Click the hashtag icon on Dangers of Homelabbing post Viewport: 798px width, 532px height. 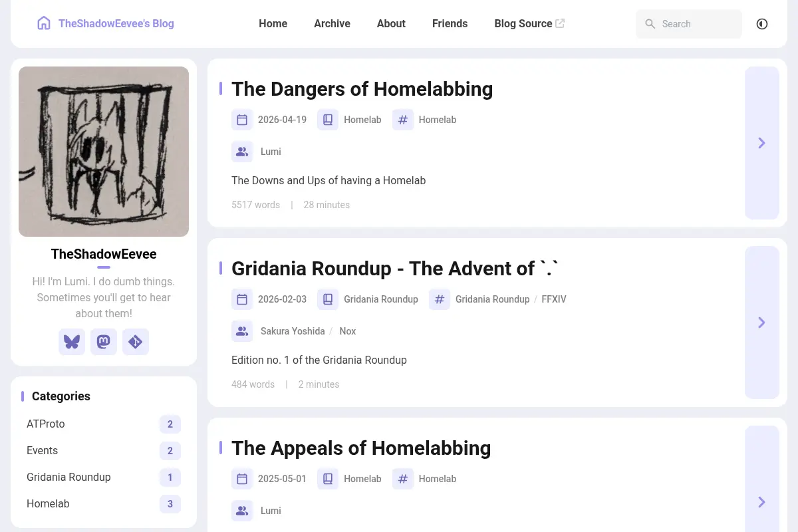pos(403,120)
